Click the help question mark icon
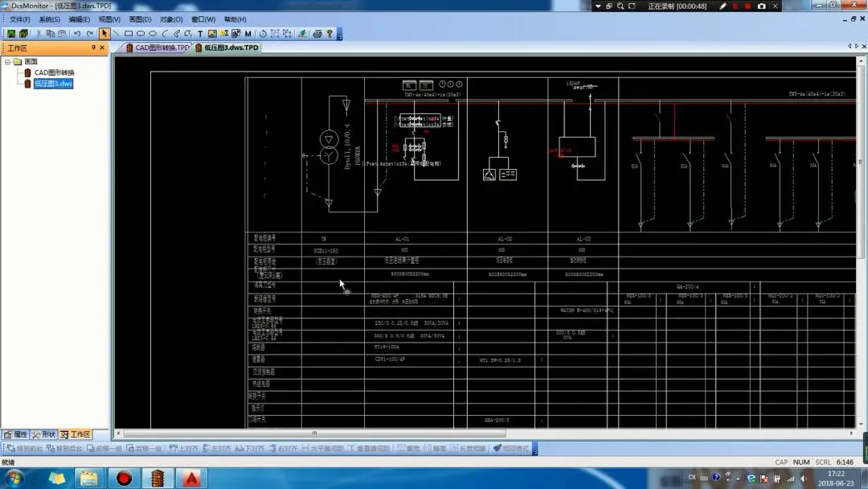The image size is (868, 489). click(330, 34)
